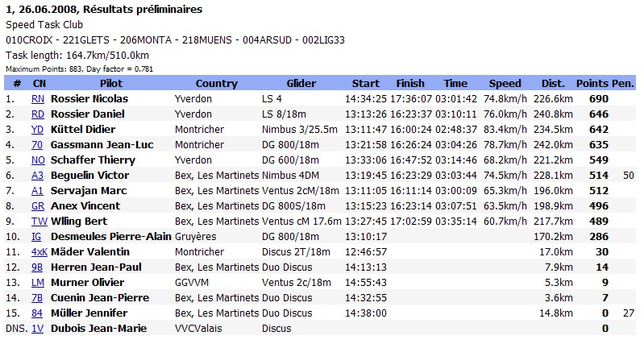Open competitor link RN for Rossier Nicolas
The width and height of the screenshot is (644, 344).
(38, 98)
